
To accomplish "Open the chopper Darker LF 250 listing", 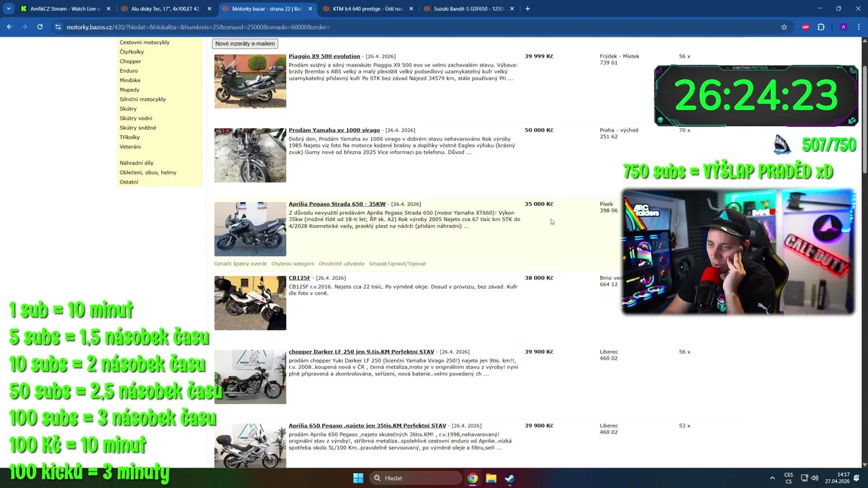I will [361, 352].
